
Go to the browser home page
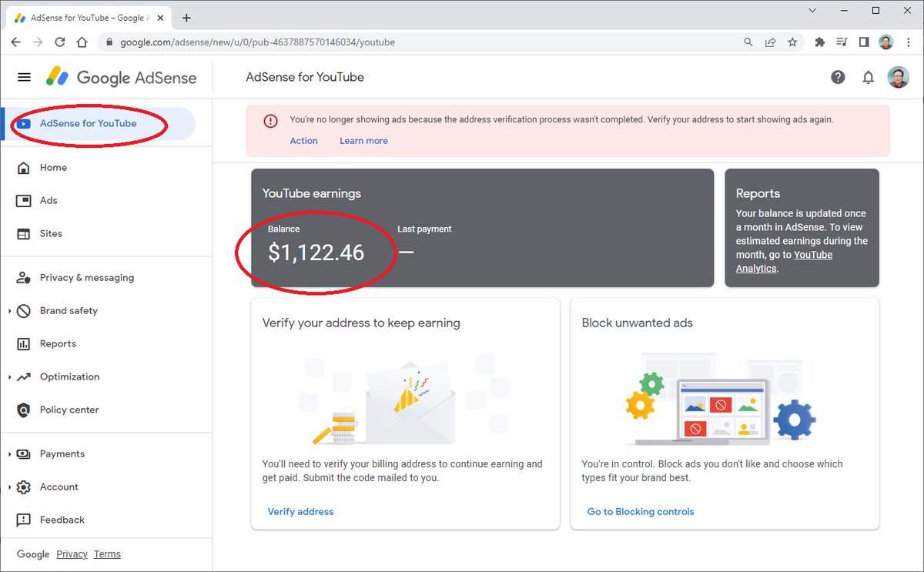point(82,42)
